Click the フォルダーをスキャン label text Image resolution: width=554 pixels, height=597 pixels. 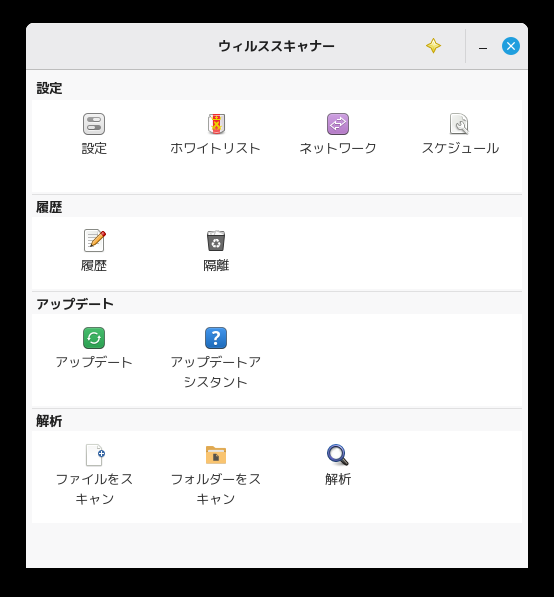coord(216,489)
